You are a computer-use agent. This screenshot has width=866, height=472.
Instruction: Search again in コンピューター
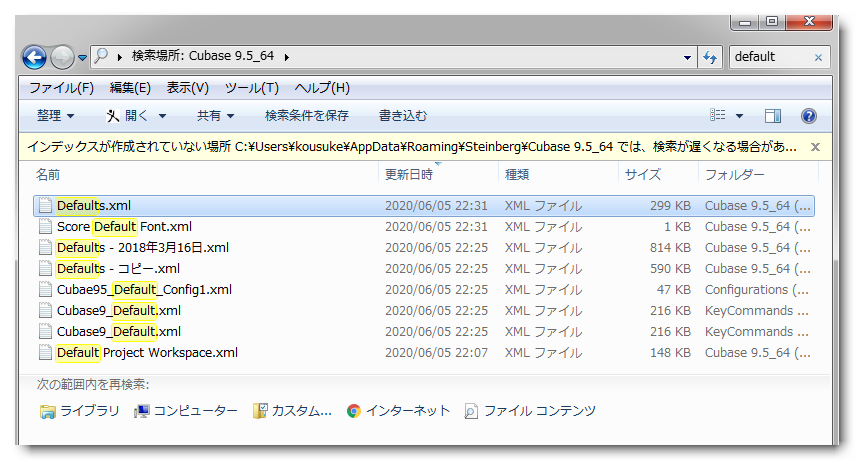click(186, 411)
